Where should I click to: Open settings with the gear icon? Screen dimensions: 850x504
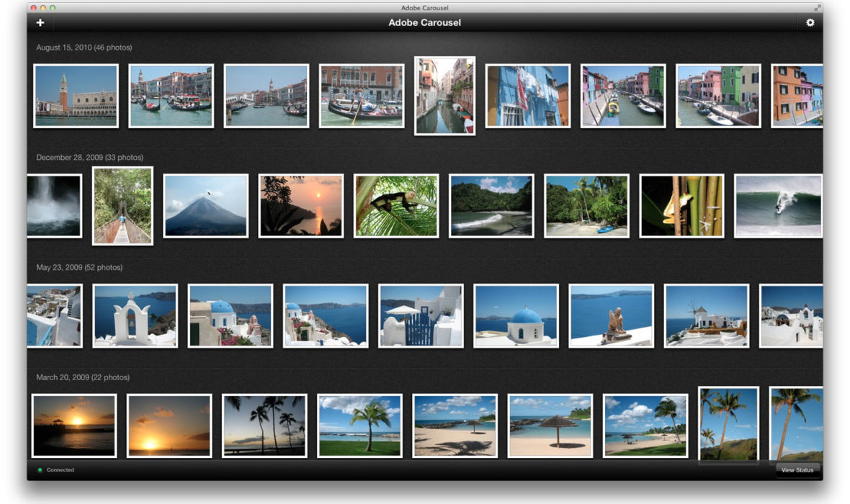810,22
